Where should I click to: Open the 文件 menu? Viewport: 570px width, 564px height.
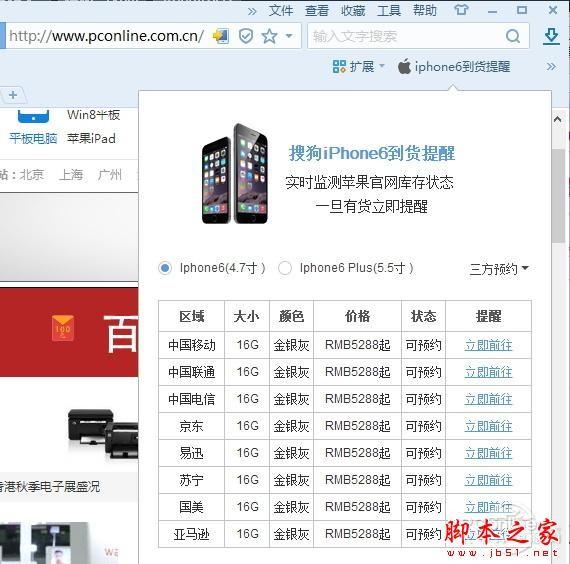[281, 10]
